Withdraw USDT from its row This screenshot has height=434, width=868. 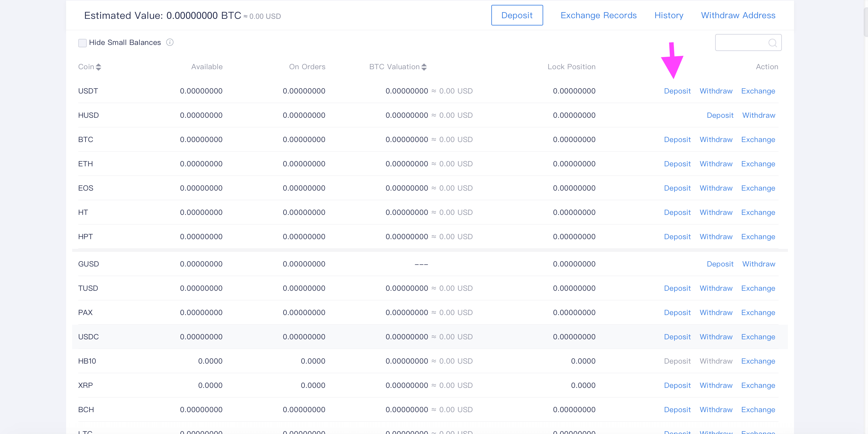pyautogui.click(x=716, y=91)
